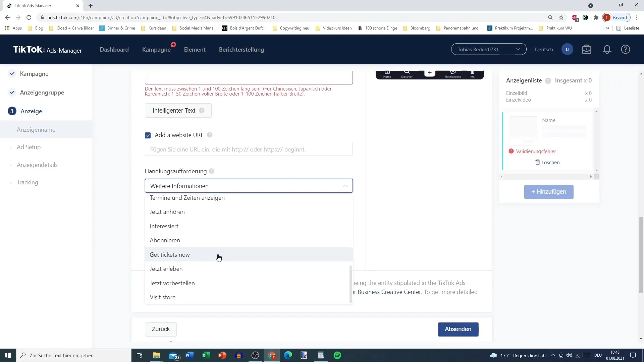The image size is (644, 362).
Task: Open PowerPoint from the taskbar
Action: (222, 355)
